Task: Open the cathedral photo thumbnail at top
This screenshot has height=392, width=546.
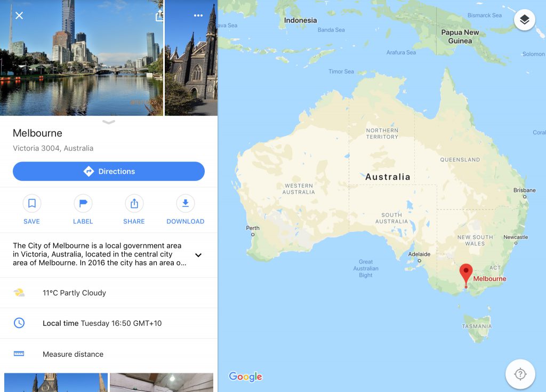Action: point(191,58)
